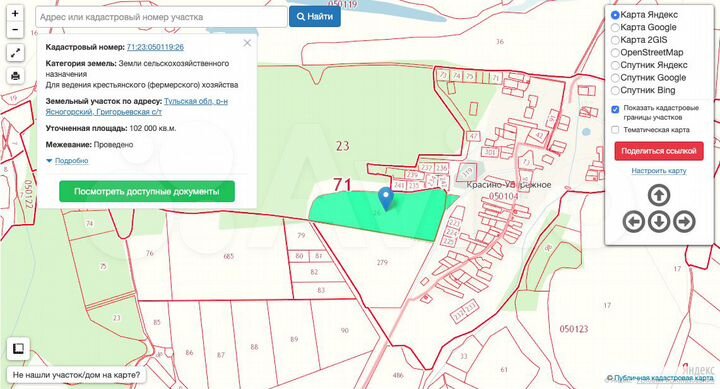
Task: Click parcel 82 on the map
Action: tap(314, 272)
